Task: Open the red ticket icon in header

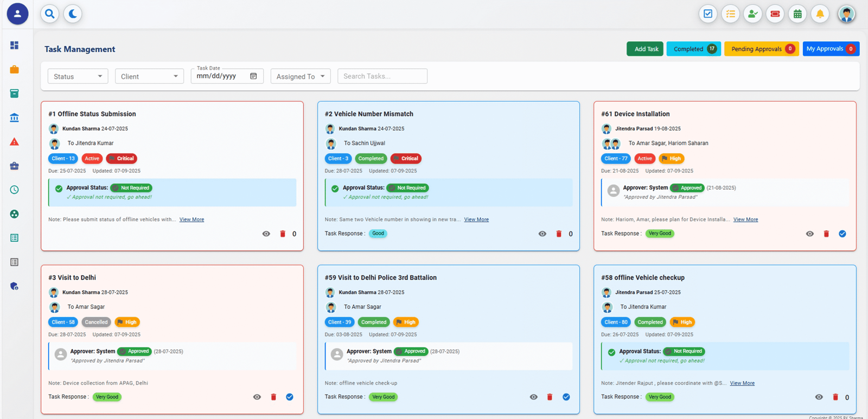Action: 775,14
